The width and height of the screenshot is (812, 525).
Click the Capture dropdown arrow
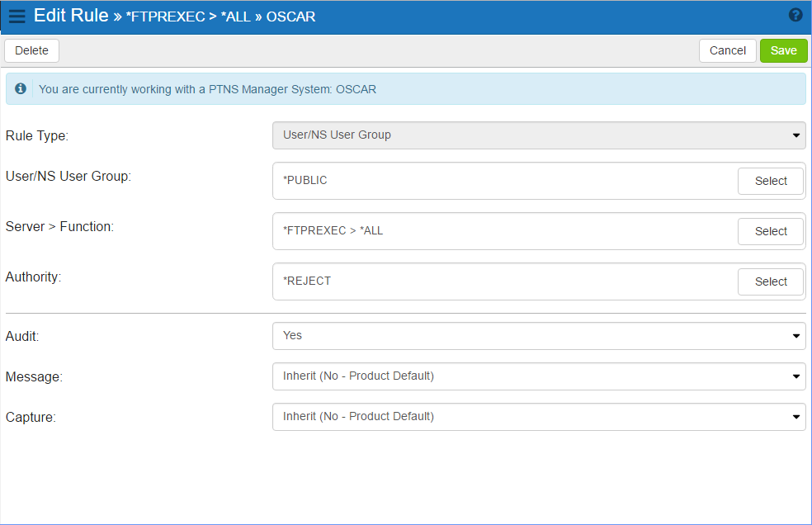796,417
